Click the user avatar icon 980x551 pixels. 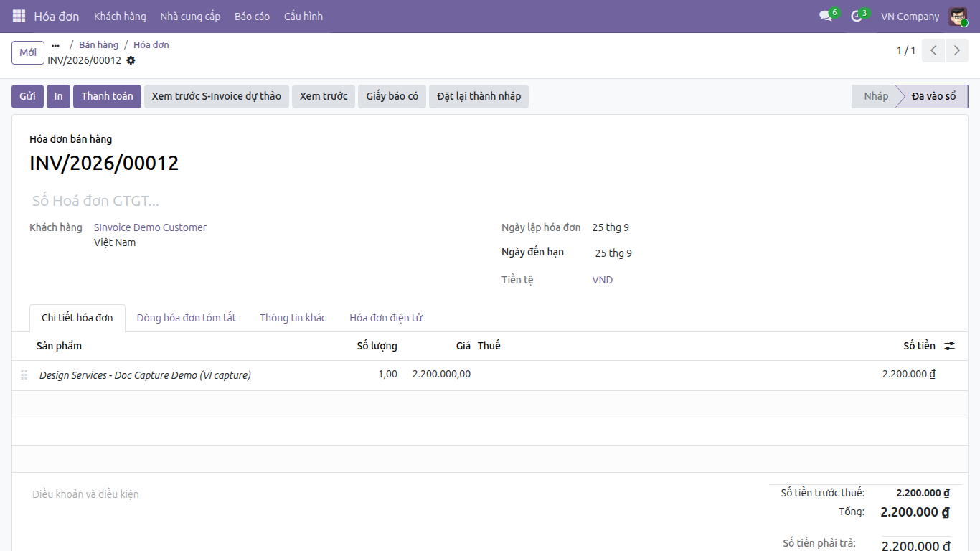(x=958, y=16)
